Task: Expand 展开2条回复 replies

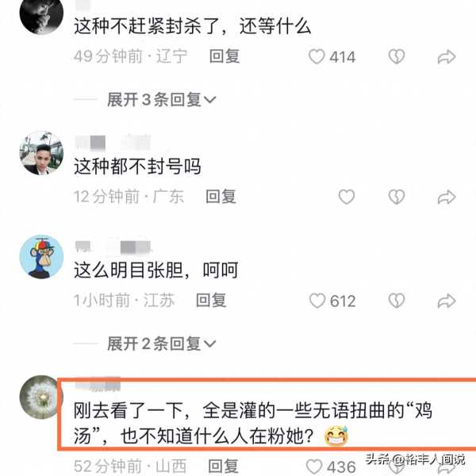Action: tap(162, 344)
